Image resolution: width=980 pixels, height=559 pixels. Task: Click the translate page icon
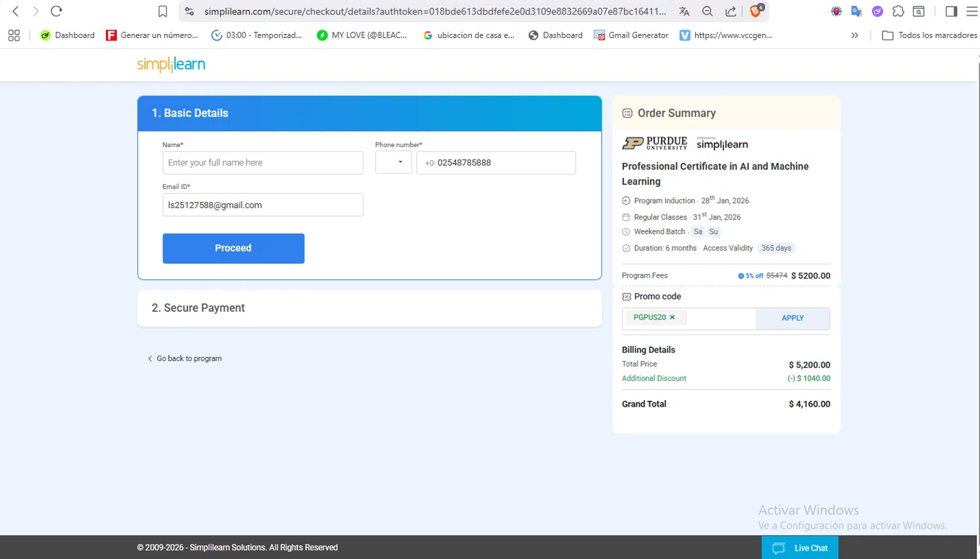(684, 11)
